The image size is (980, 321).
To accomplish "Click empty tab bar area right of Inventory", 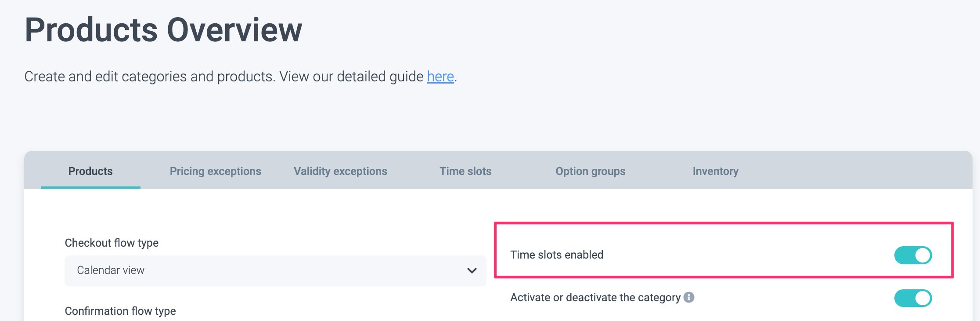I will point(856,171).
